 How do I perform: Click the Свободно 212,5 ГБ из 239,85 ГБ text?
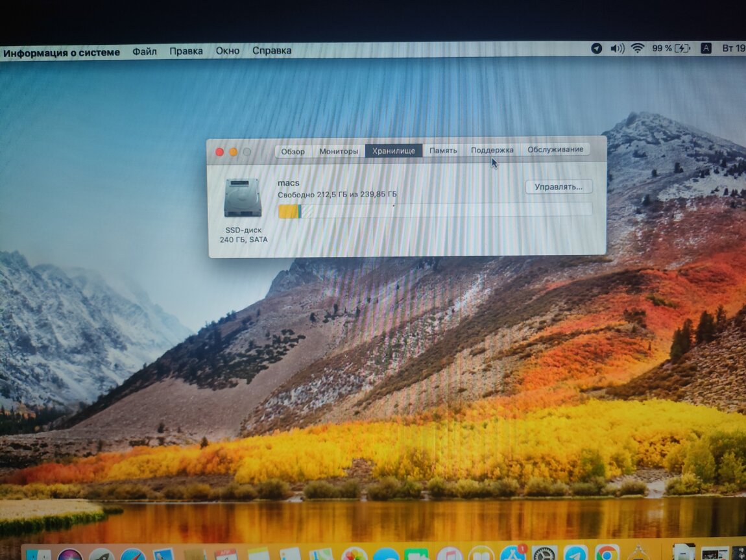coord(337,195)
